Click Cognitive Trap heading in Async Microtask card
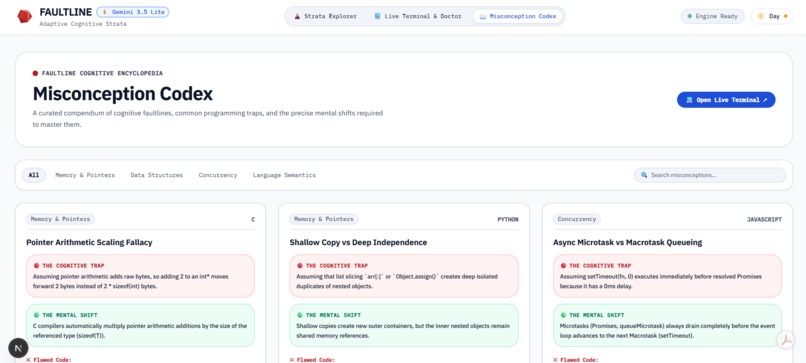 point(600,266)
